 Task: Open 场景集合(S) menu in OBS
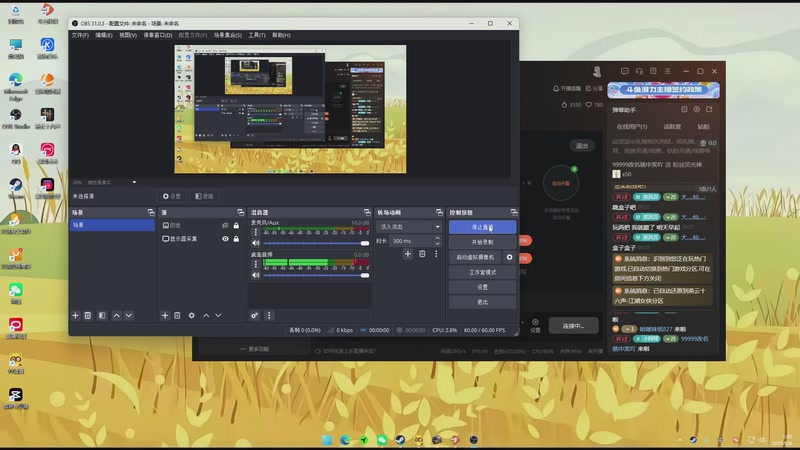[228, 35]
